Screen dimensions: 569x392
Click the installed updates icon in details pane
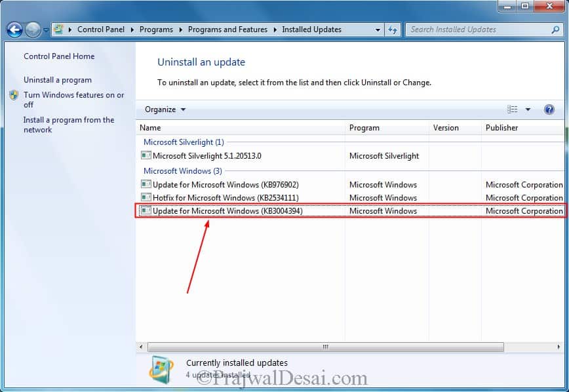(x=161, y=370)
